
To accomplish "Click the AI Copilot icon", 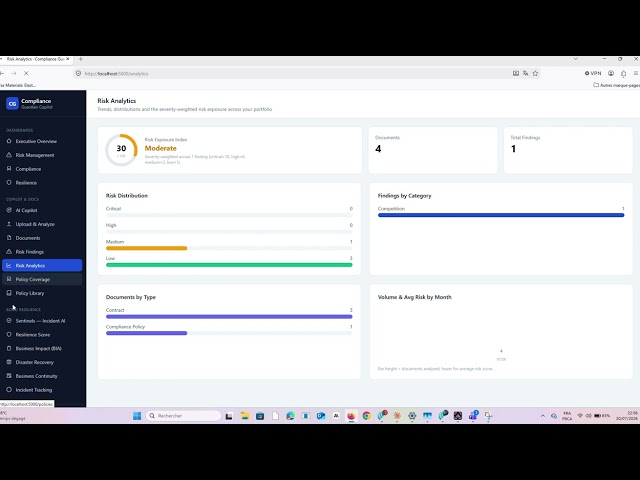I will (9, 210).
